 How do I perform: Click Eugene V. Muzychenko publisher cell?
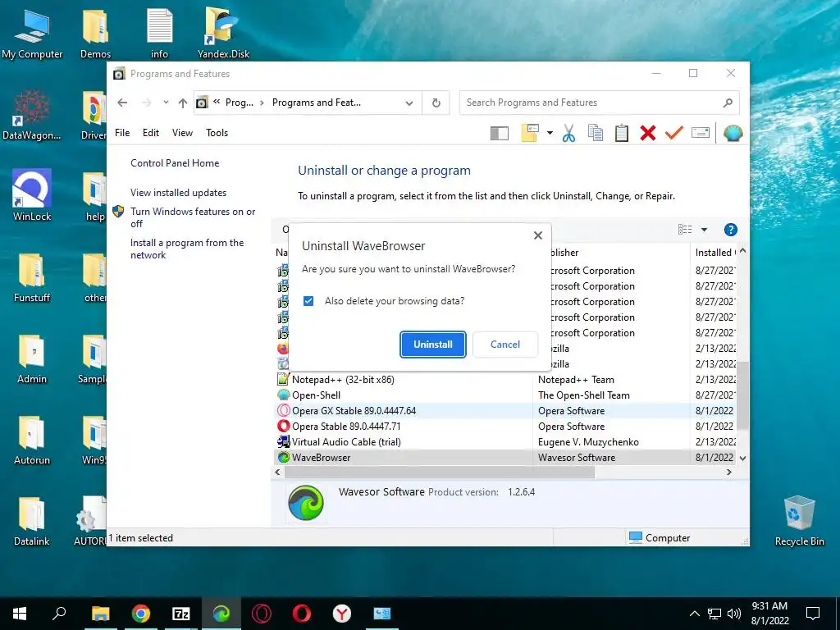pyautogui.click(x=588, y=442)
